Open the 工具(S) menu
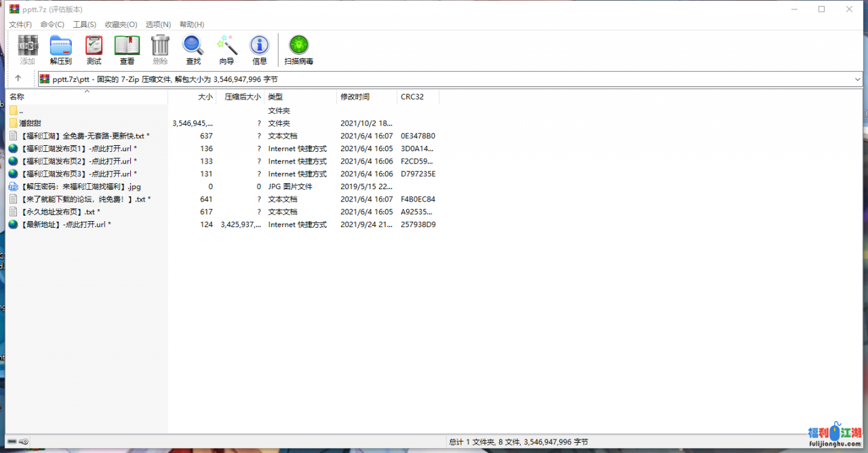This screenshot has height=453, width=868. [x=85, y=24]
